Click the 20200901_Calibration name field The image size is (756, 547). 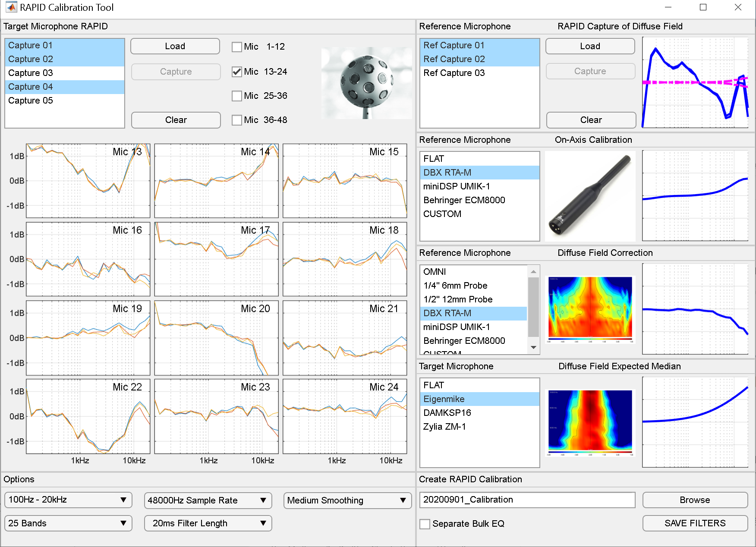pos(527,500)
